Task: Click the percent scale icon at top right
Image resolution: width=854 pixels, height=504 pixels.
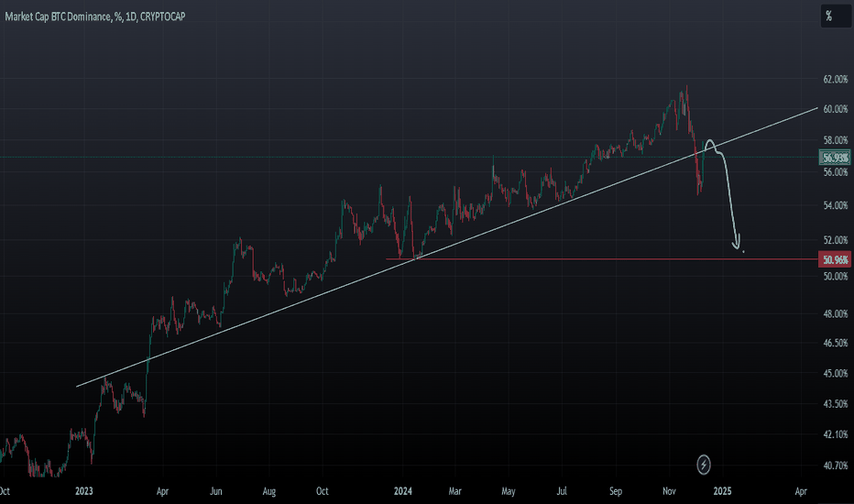Action: click(x=835, y=16)
